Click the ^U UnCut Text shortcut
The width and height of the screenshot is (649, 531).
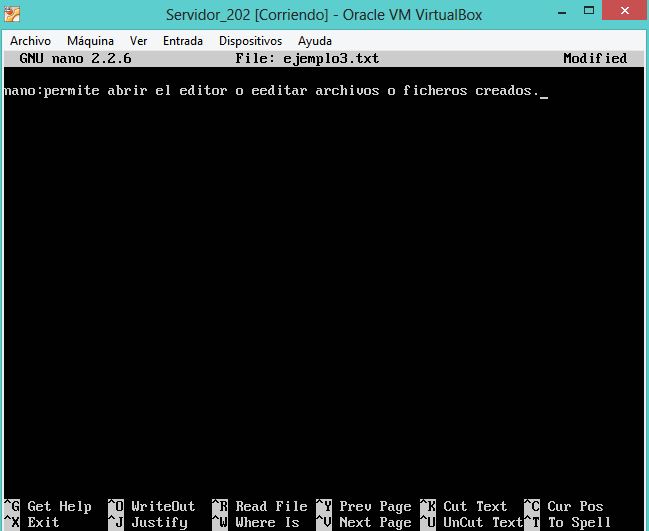472,522
